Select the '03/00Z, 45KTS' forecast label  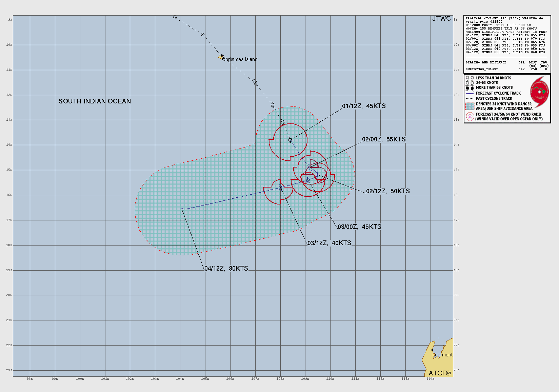pyautogui.click(x=359, y=227)
